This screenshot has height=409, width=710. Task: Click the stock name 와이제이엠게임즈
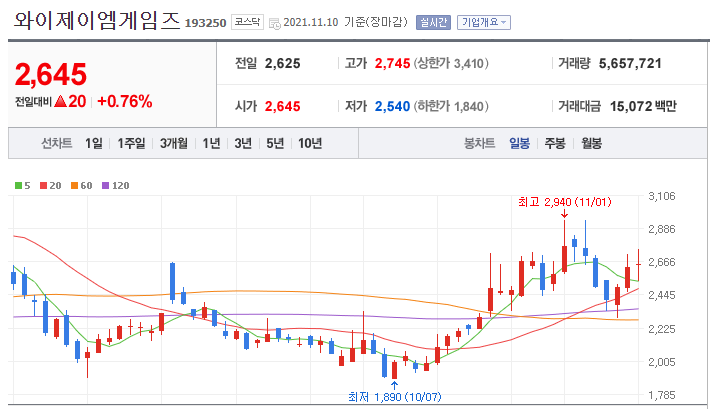[x=97, y=21]
